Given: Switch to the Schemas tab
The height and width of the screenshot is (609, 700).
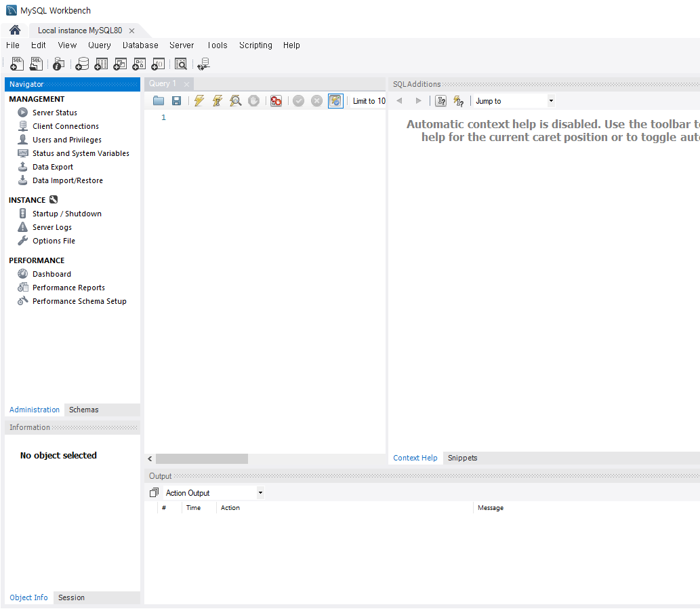Looking at the screenshot, I should point(84,410).
